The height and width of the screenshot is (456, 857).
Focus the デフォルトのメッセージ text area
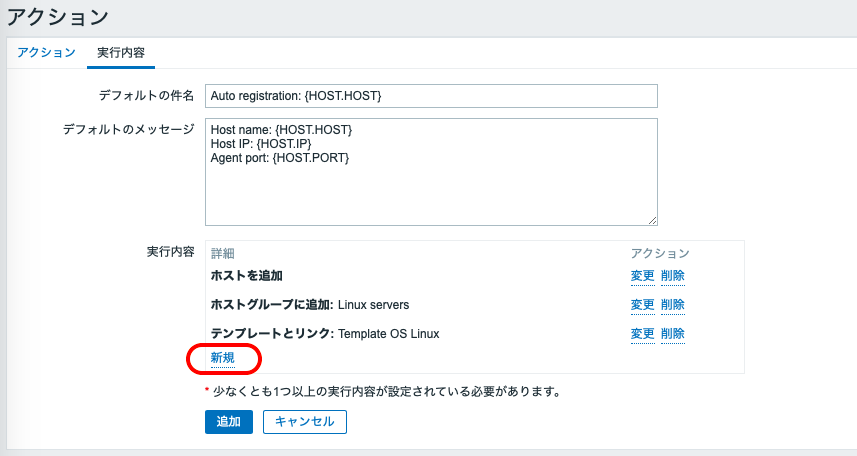click(431, 172)
